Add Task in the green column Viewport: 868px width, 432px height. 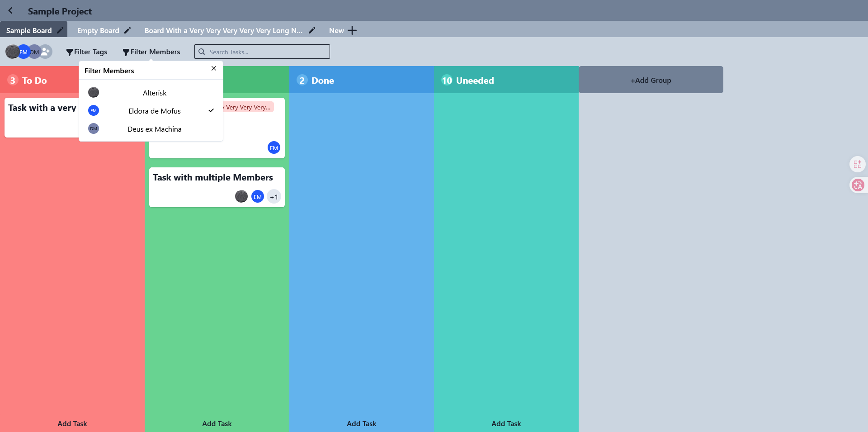coord(217,423)
